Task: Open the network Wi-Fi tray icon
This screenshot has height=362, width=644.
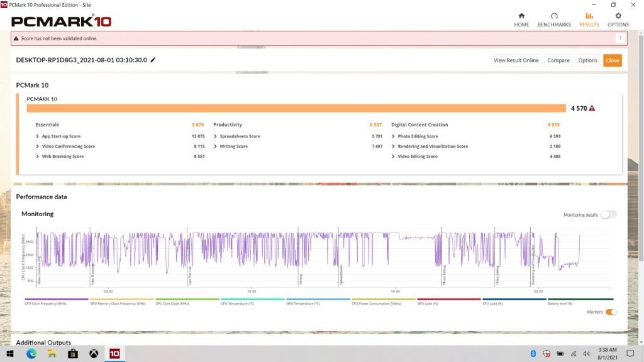Action: click(574, 353)
